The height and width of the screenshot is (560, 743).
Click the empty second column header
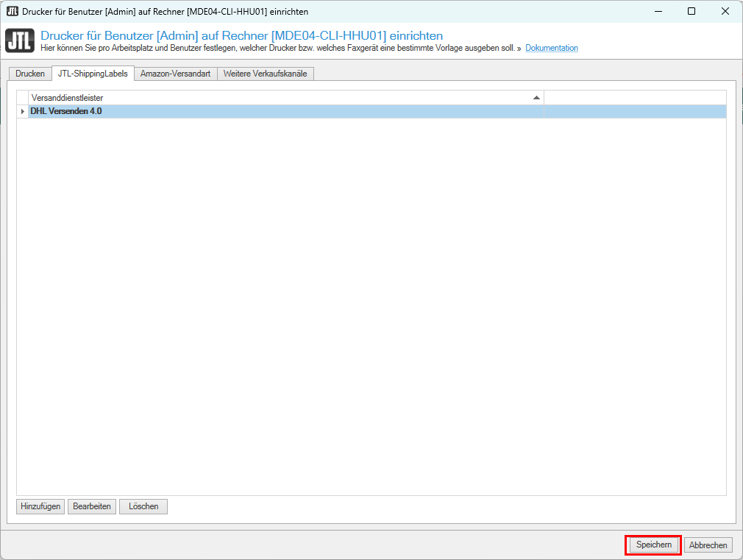pyautogui.click(x=634, y=98)
